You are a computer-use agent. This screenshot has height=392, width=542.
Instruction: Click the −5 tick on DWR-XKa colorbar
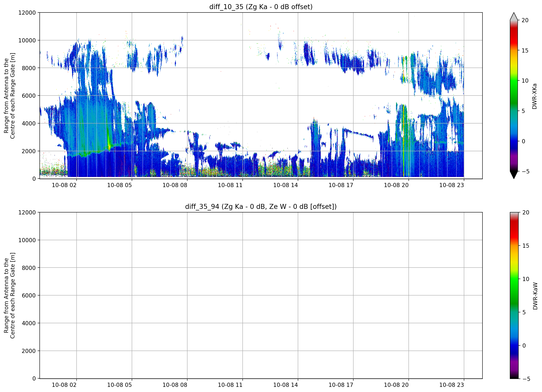coord(526,171)
